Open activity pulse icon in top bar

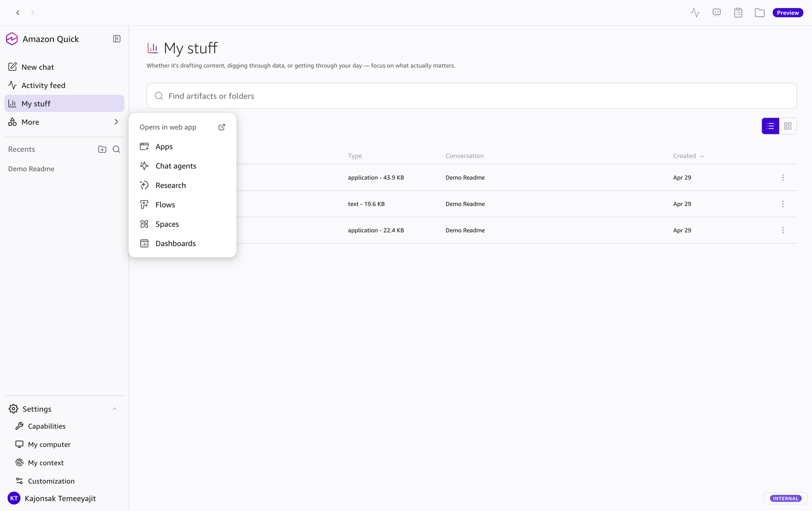(695, 13)
